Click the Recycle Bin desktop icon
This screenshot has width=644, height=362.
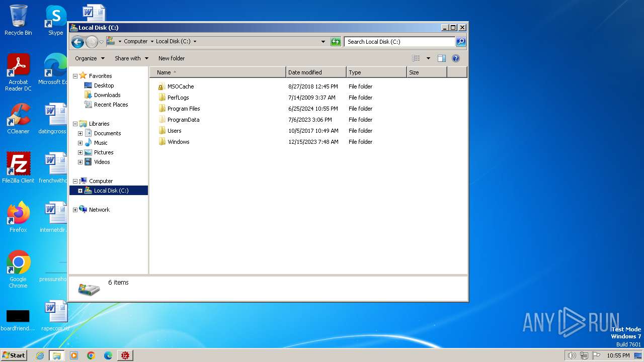(x=18, y=20)
